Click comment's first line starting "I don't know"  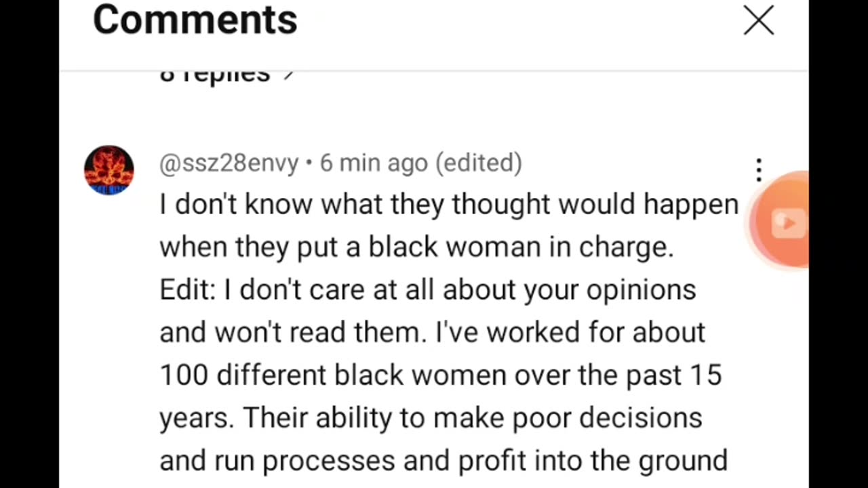(x=448, y=204)
